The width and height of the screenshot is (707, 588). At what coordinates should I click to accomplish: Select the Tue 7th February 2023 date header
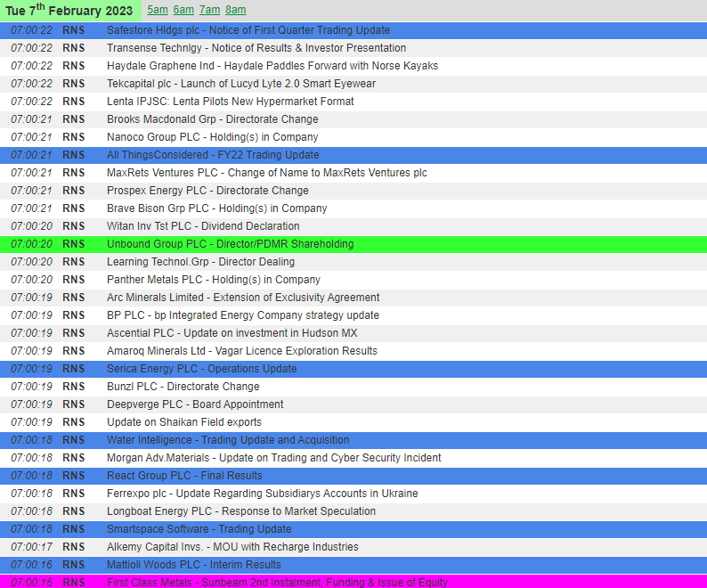(x=70, y=11)
